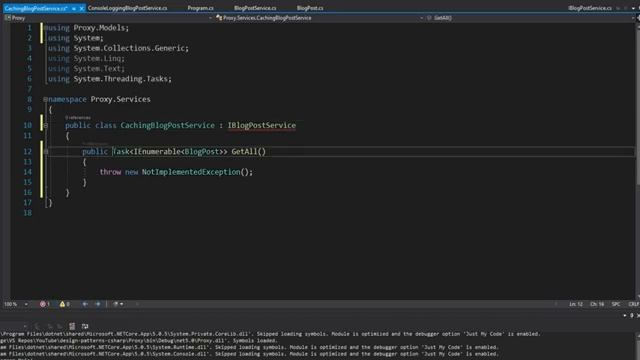Image resolution: width=640 pixels, height=360 pixels.
Task: Click the System.Threading.Tasks using line
Action: click(110, 79)
